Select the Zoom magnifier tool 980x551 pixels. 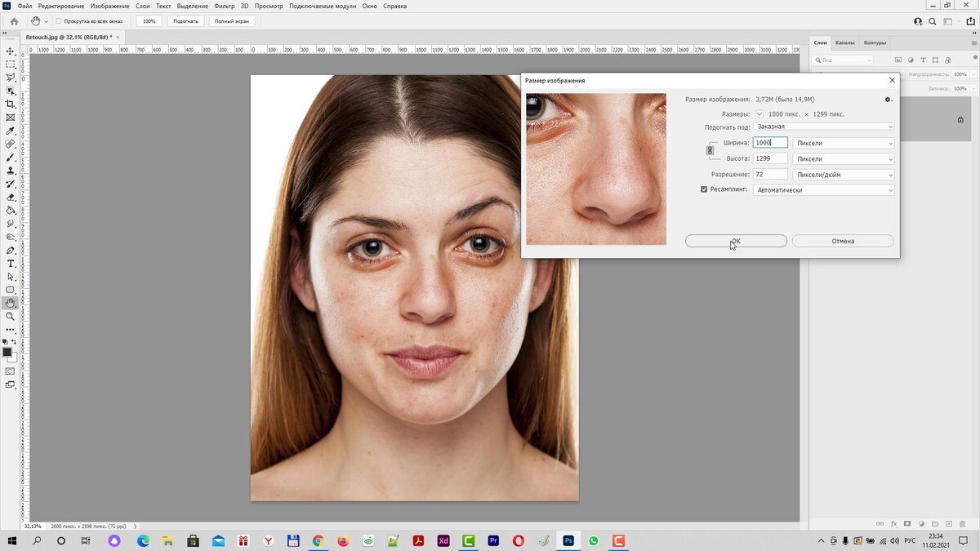(11, 316)
